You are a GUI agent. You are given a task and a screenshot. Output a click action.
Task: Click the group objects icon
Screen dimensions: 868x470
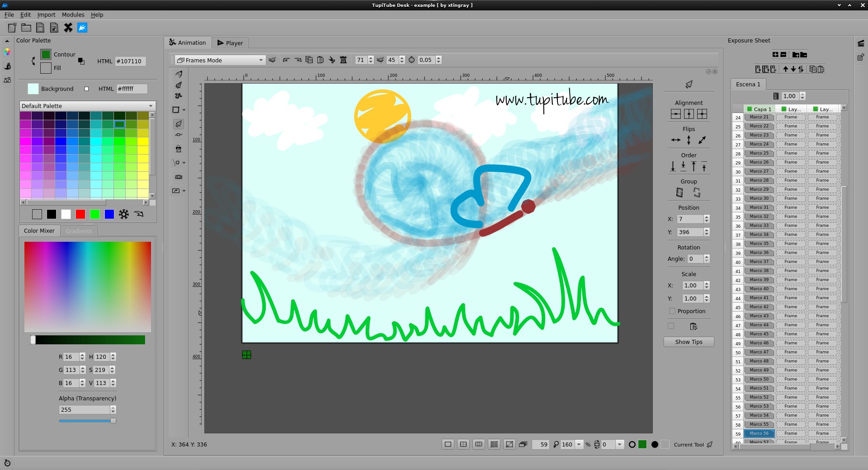[x=679, y=193]
